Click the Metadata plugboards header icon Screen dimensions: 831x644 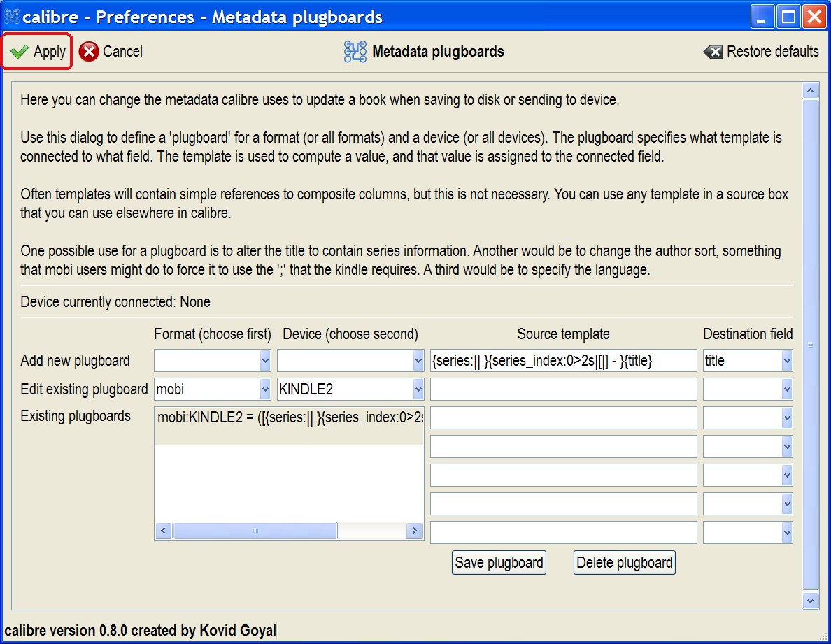pos(355,52)
